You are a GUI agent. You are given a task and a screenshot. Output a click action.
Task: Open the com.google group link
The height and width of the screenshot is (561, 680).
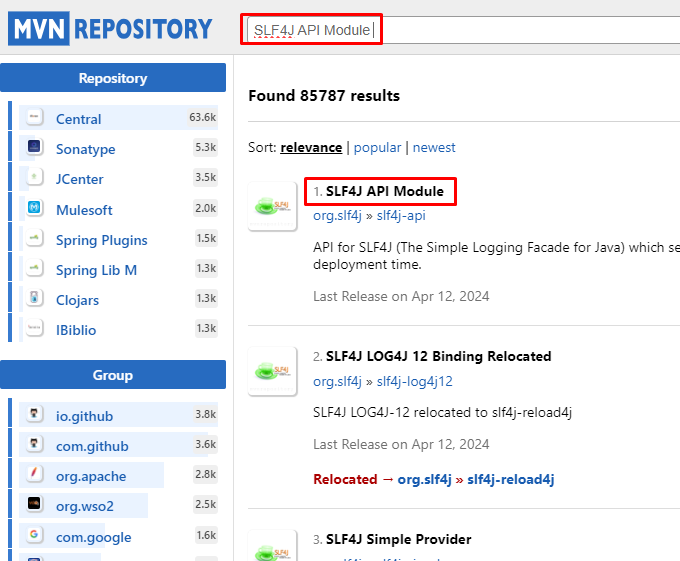pos(94,537)
